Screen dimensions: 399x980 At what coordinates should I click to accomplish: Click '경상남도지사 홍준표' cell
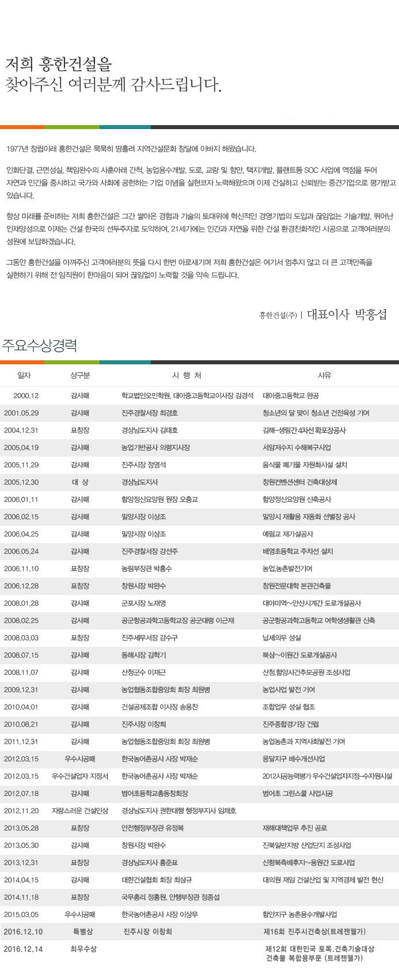click(x=150, y=862)
